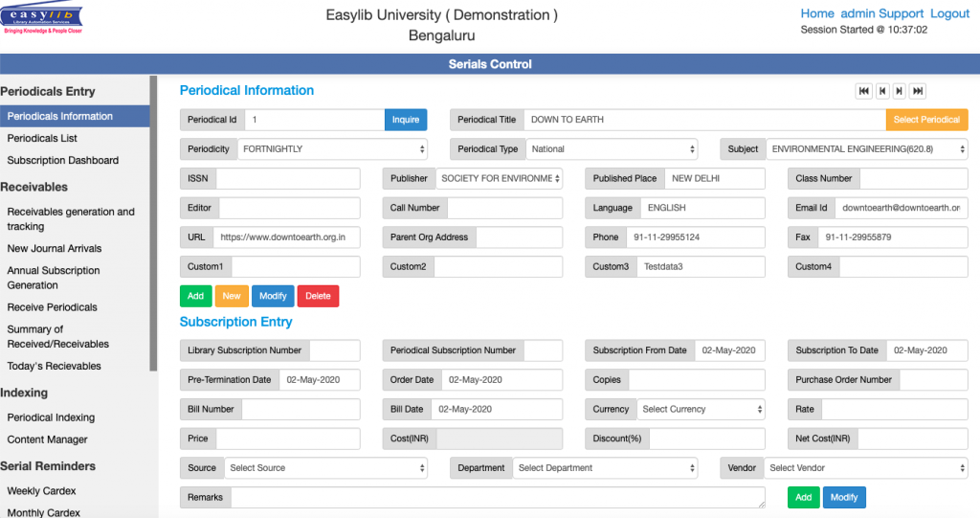Click the Inquire button
This screenshot has height=518, width=980.
pyautogui.click(x=406, y=120)
